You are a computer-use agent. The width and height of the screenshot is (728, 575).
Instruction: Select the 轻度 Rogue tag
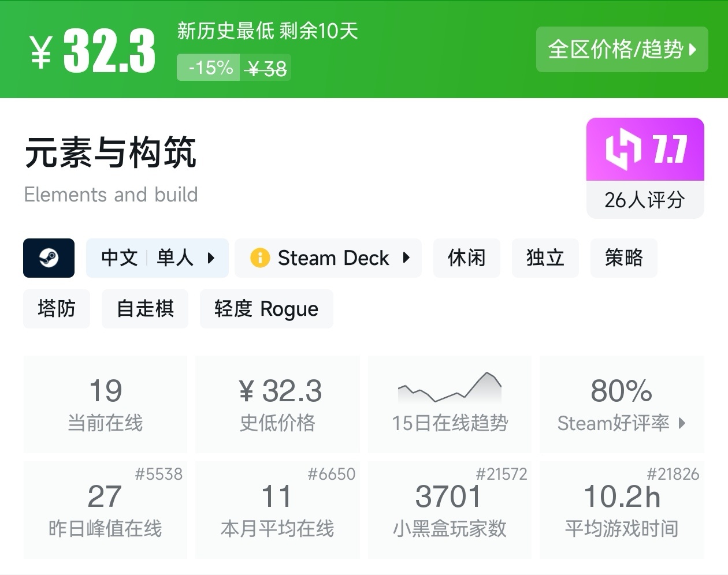(266, 308)
